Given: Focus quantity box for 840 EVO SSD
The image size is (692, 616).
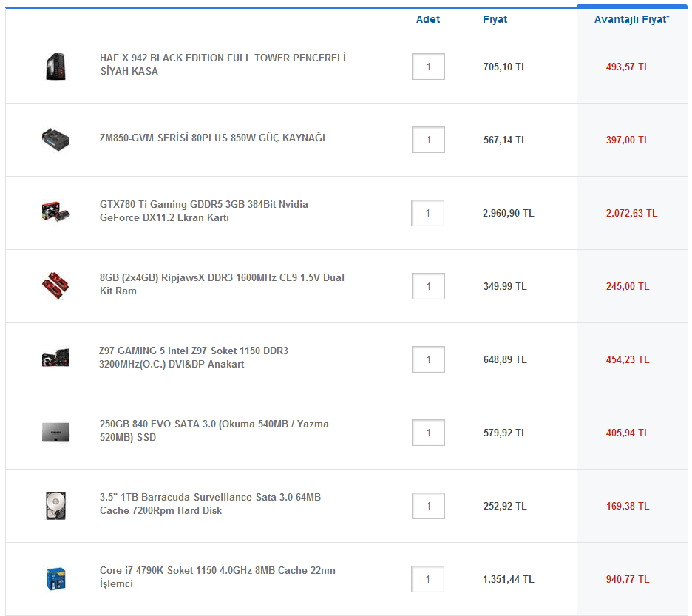Looking at the screenshot, I should coord(428,433).
